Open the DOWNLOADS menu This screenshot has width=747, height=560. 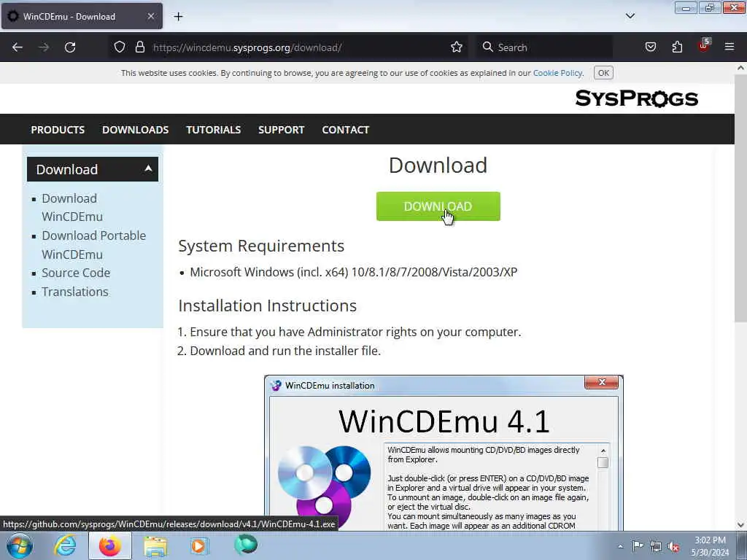[x=135, y=130]
